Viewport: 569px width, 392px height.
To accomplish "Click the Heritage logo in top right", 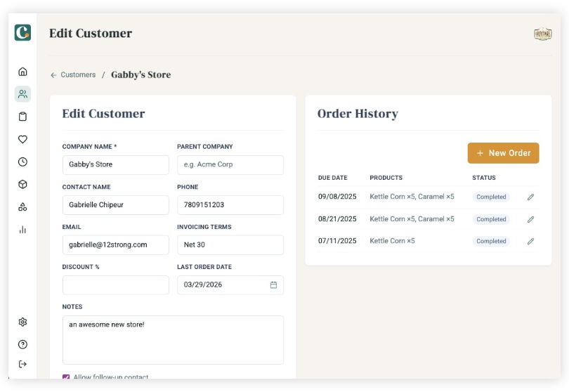I will click(x=542, y=34).
